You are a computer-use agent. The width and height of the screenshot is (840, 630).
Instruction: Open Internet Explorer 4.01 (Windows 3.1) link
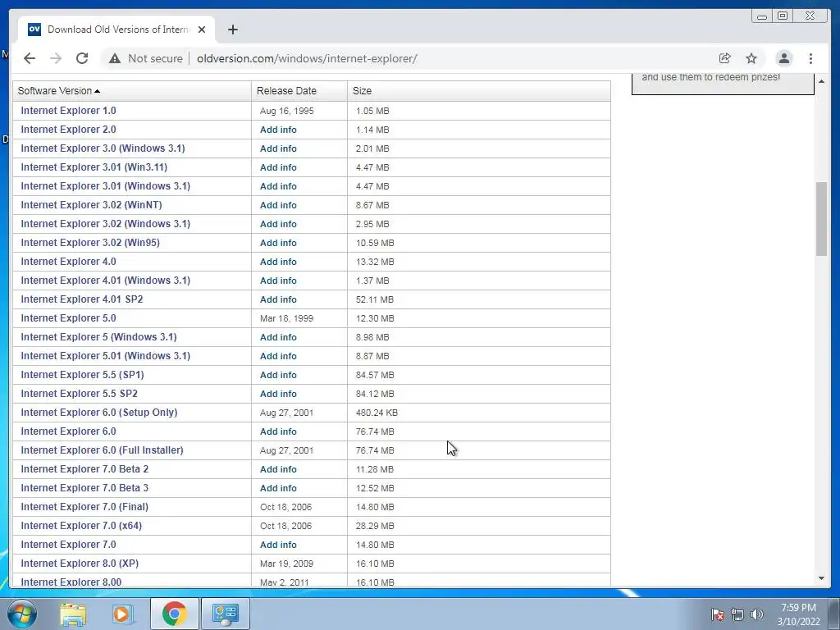click(106, 281)
